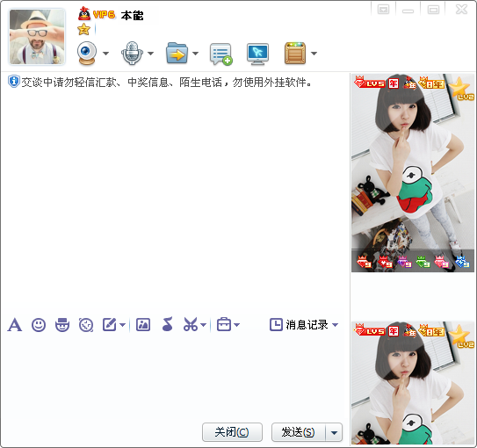Click the 发送(S) send button
The image size is (477, 448).
[299, 432]
